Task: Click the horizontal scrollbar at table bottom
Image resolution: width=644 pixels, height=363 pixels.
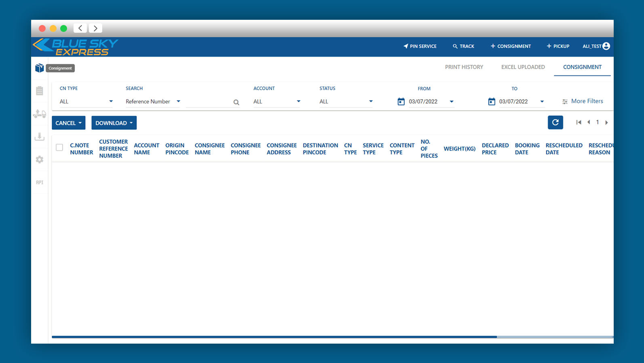Action: 274,337
